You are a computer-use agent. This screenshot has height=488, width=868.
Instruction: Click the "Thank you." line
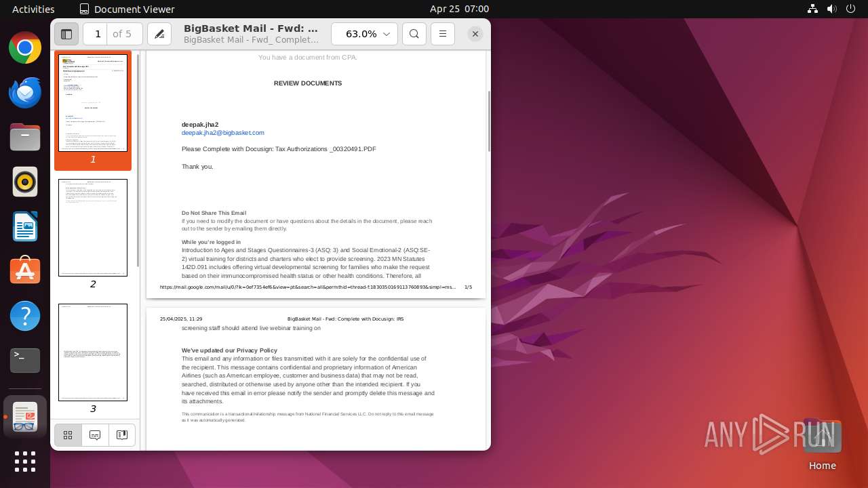point(197,167)
